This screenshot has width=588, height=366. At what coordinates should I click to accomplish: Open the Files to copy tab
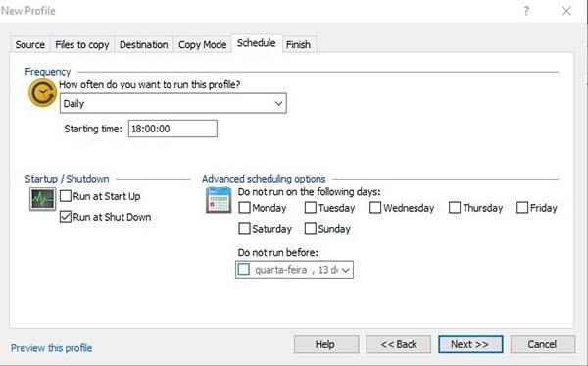click(x=81, y=45)
